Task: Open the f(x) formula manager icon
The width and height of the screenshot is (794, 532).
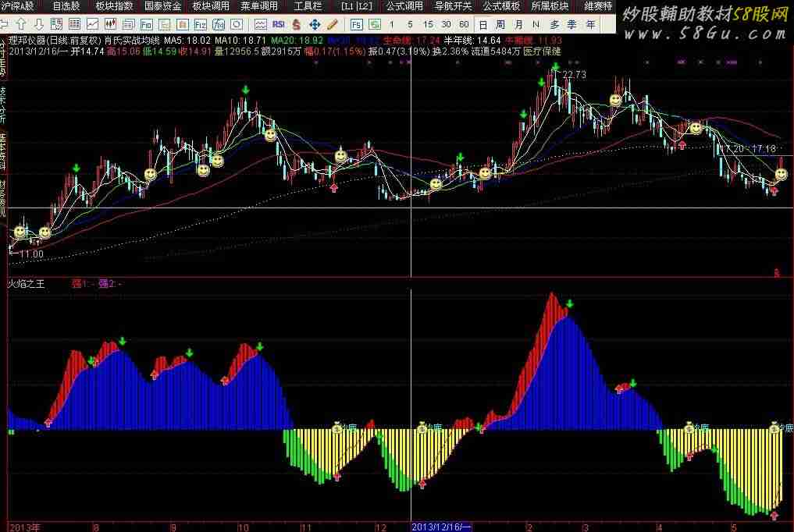Action: pos(219,23)
